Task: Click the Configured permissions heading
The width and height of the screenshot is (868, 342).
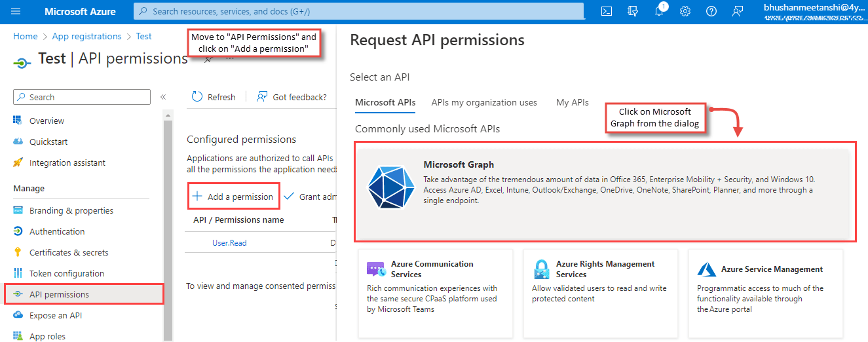Action: 241,139
